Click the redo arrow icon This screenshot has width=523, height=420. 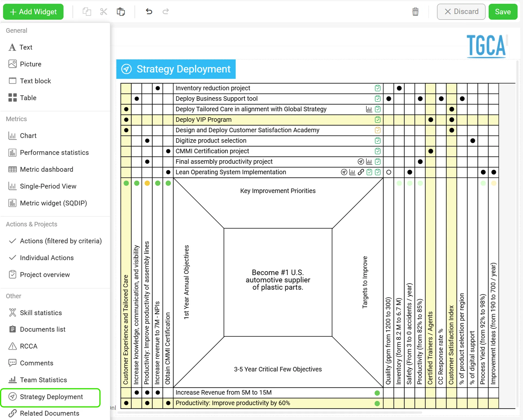[166, 11]
